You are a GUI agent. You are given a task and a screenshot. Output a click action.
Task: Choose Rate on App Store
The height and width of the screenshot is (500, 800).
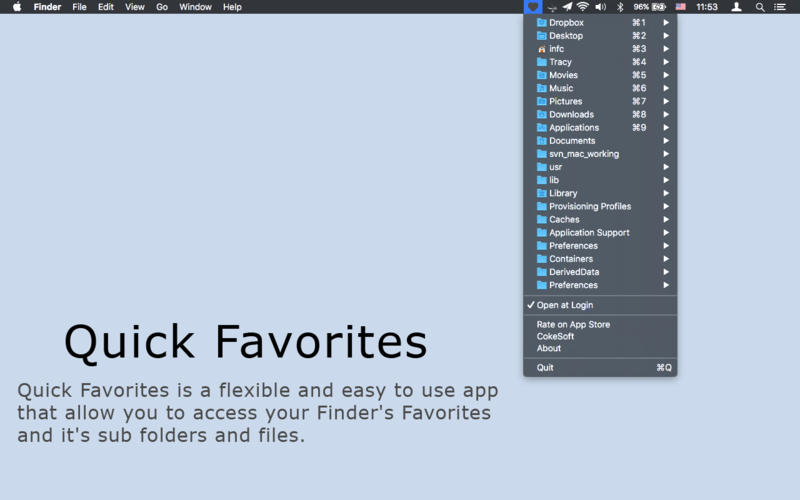click(573, 325)
